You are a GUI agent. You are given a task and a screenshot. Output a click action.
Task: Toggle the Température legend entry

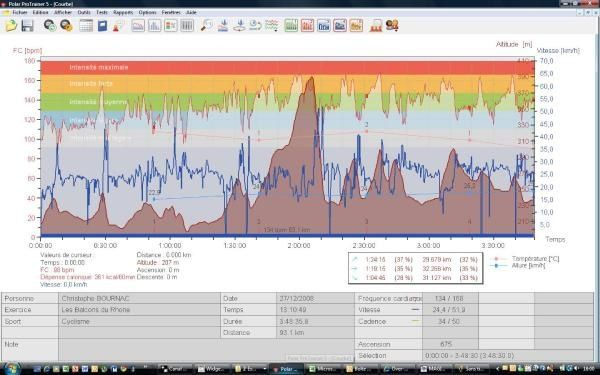(525, 259)
